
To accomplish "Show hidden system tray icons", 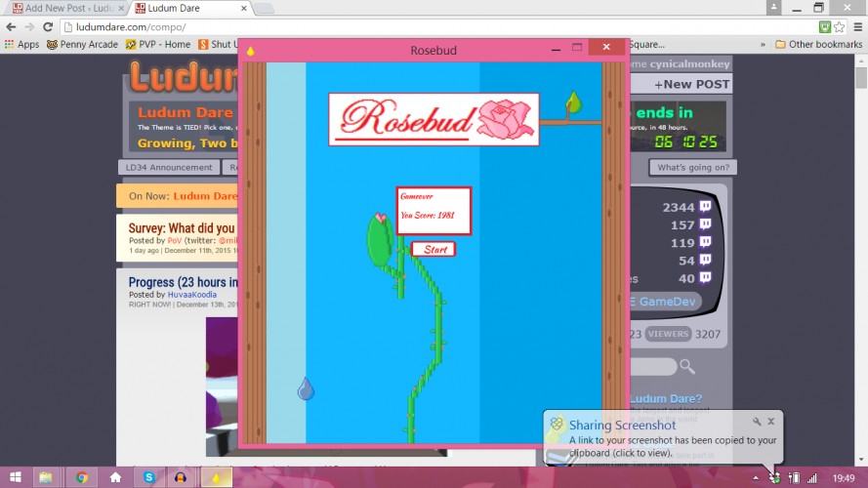I will 756,478.
